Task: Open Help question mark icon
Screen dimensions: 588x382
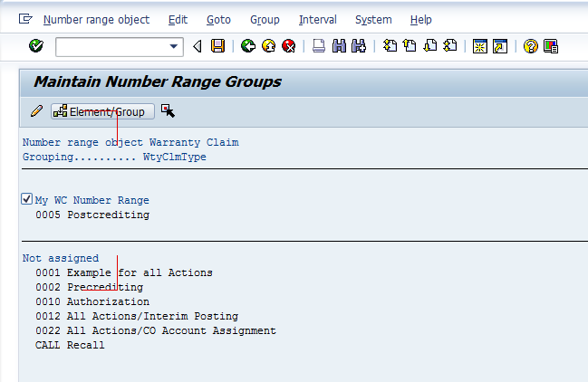Action: (x=530, y=46)
